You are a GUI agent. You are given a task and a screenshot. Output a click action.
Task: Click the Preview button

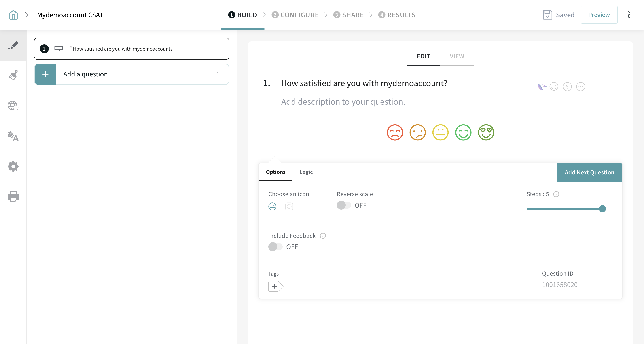(599, 15)
